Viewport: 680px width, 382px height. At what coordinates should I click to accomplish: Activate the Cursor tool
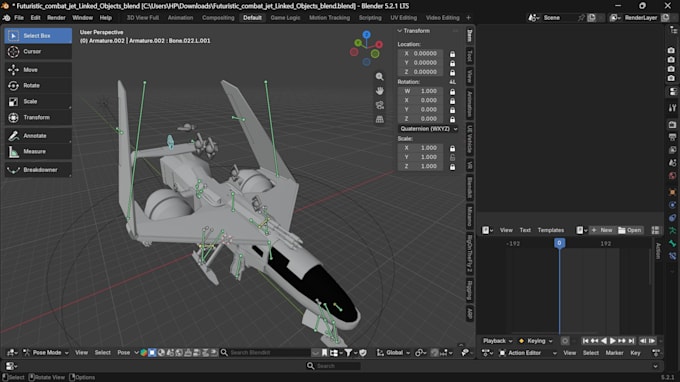38,52
